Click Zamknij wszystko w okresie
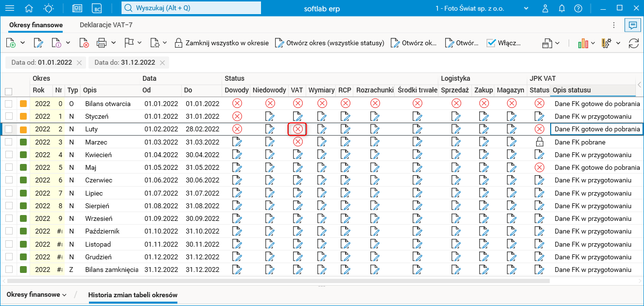 click(x=221, y=43)
